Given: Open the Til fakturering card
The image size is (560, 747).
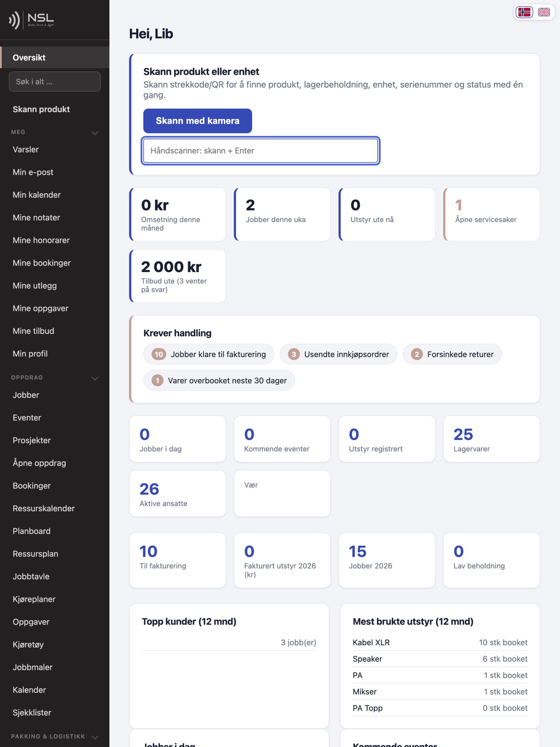Looking at the screenshot, I should tap(178, 560).
